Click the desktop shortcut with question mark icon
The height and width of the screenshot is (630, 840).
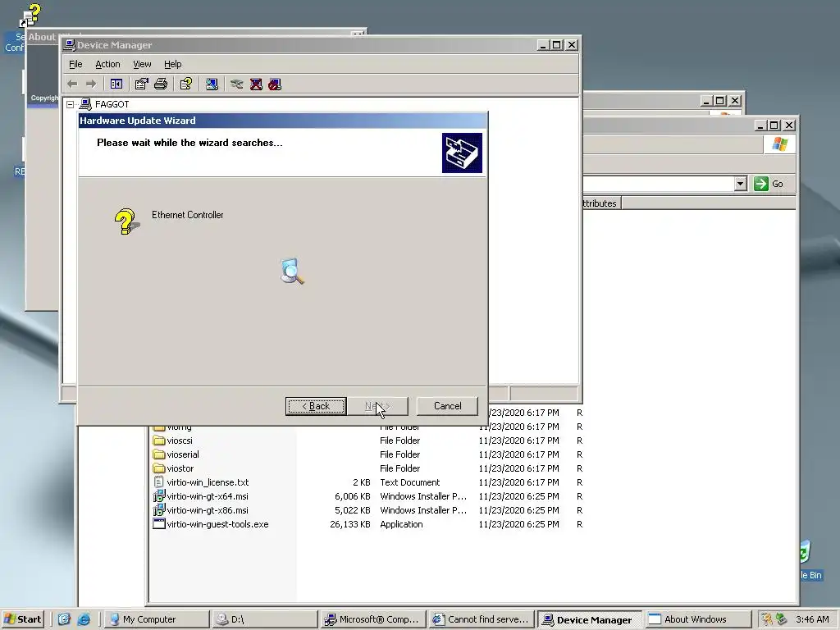[x=30, y=15]
